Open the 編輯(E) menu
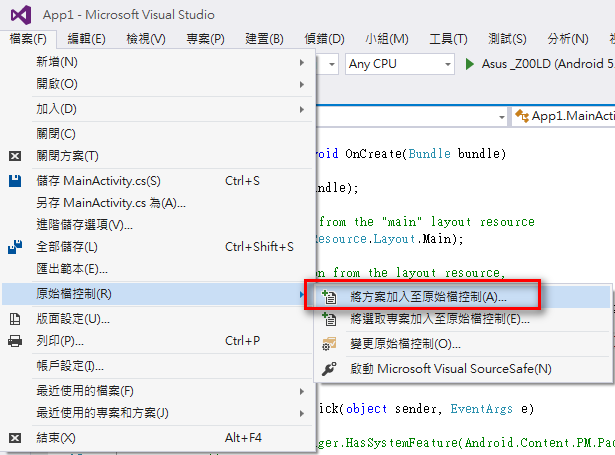Screen dimensions: 615x455 (x=86, y=39)
